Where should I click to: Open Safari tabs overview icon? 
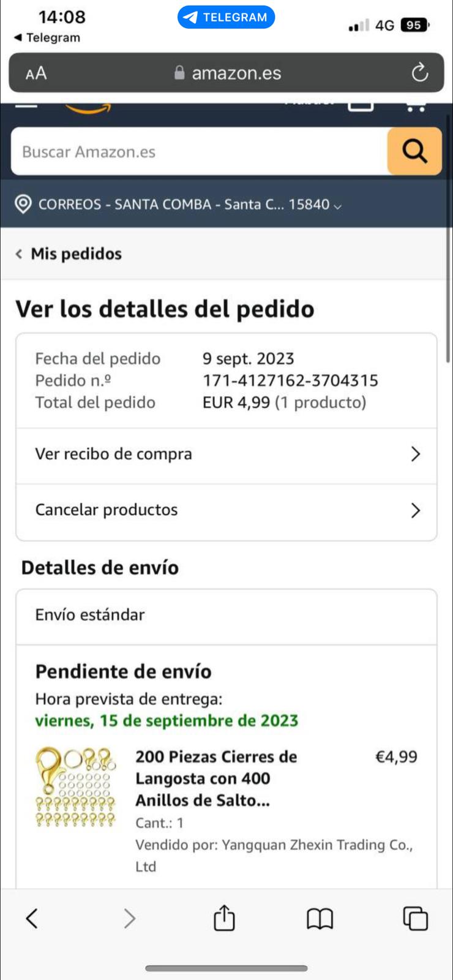[x=415, y=918]
